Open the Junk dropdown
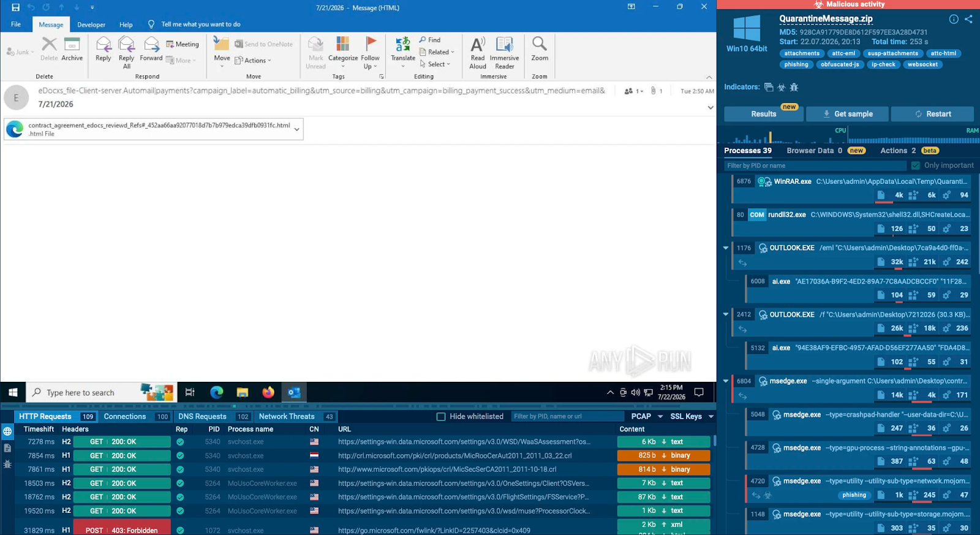 tap(20, 52)
